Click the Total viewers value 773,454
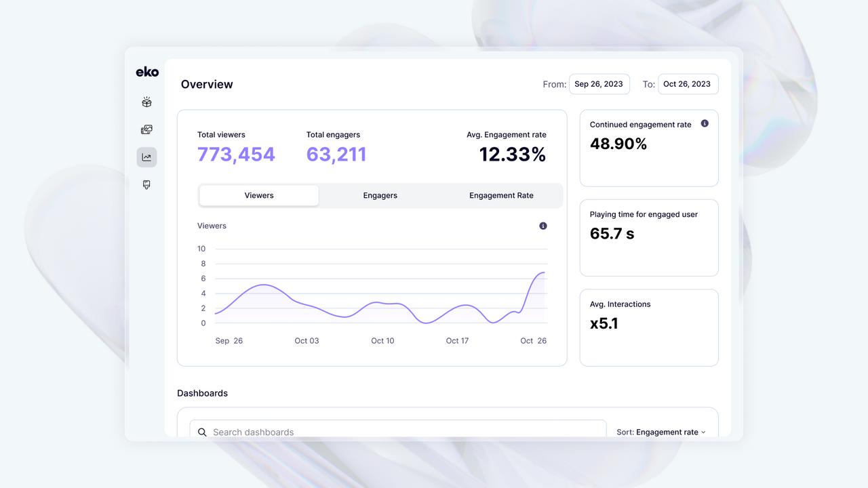 (x=236, y=155)
